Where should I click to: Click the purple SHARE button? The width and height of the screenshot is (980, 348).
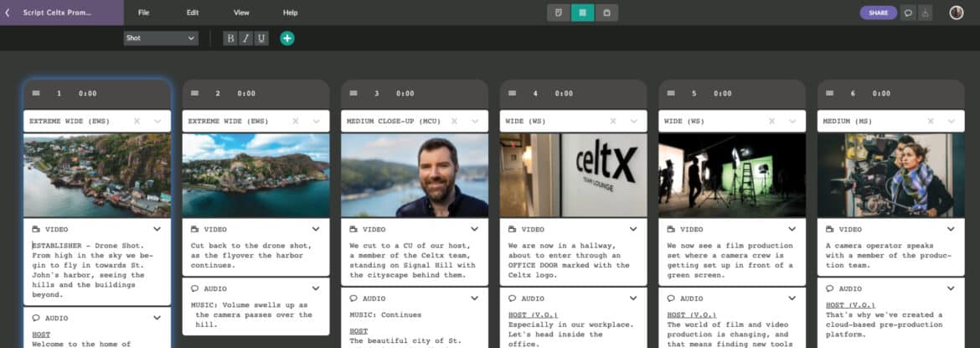click(878, 13)
